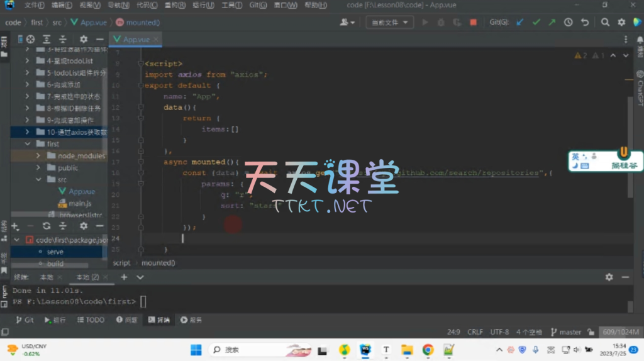Reload npm scripts with refresh icon
This screenshot has width=644, height=361.
[46, 226]
